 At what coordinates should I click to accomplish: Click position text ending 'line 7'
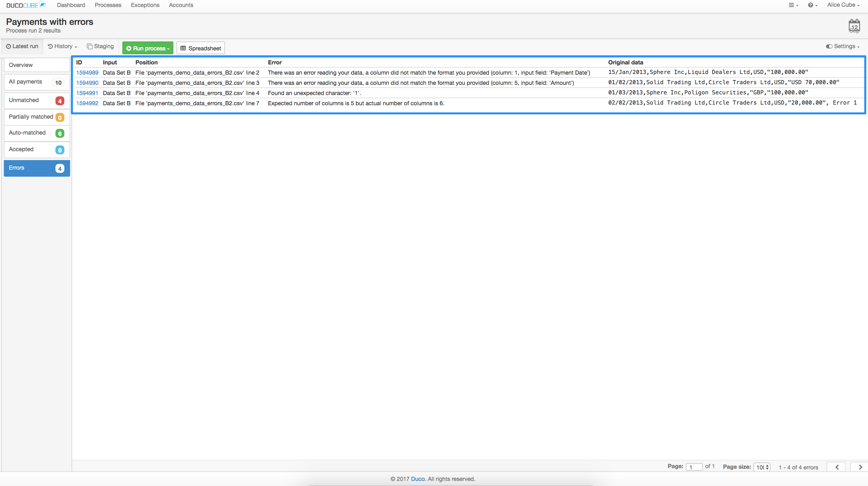(x=197, y=103)
